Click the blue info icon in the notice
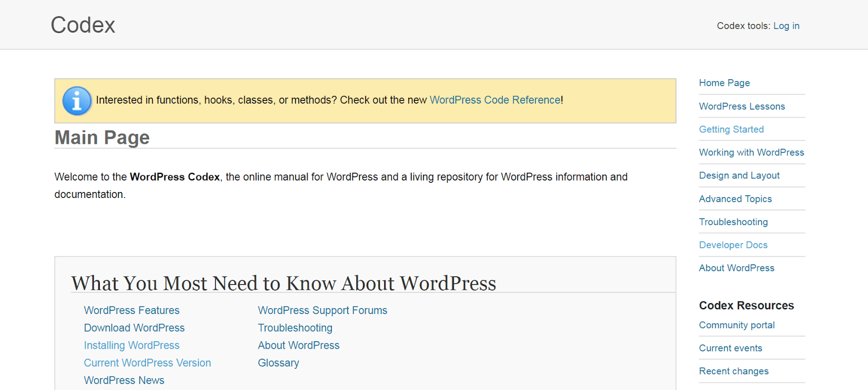The width and height of the screenshot is (868, 390). 76,101
